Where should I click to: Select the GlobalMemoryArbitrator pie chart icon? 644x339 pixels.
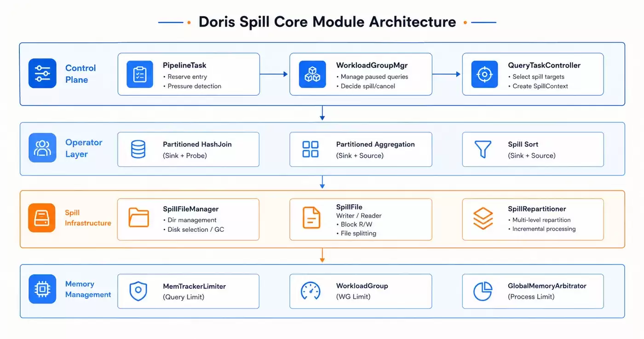(483, 291)
